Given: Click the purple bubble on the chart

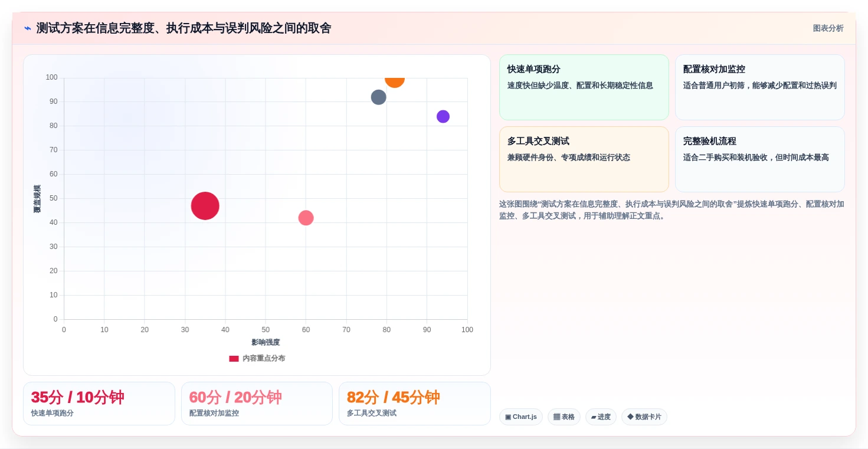Looking at the screenshot, I should tap(443, 116).
